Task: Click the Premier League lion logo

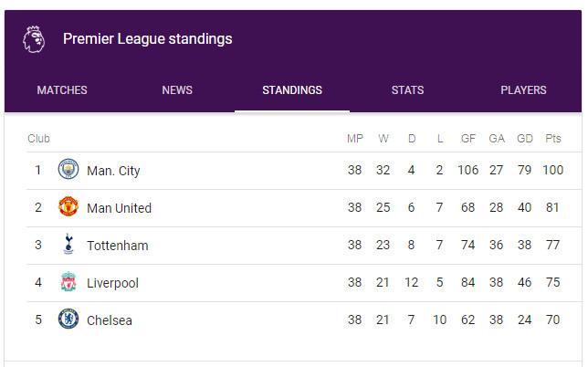Action: point(34,39)
